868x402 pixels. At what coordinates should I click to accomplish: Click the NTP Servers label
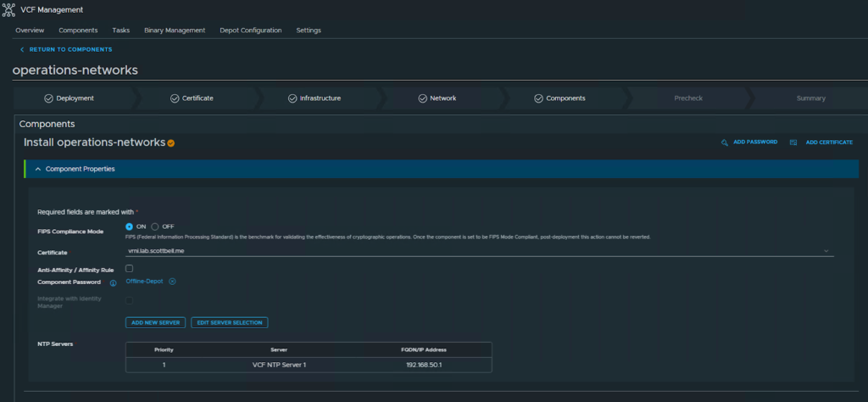pyautogui.click(x=55, y=343)
